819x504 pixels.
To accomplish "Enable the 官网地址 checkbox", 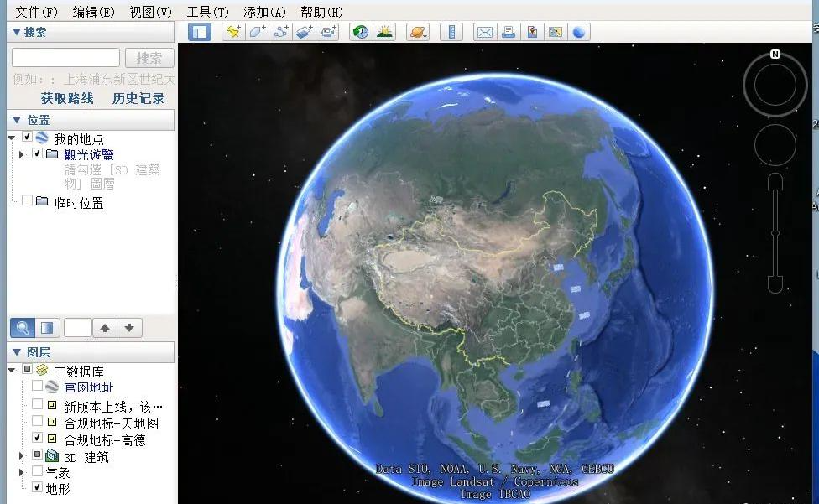I will (37, 386).
